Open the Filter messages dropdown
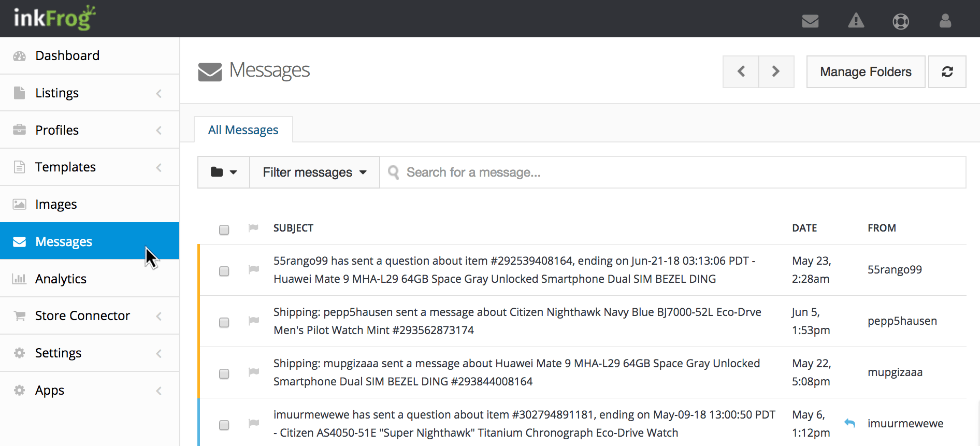This screenshot has width=980, height=446. point(314,172)
